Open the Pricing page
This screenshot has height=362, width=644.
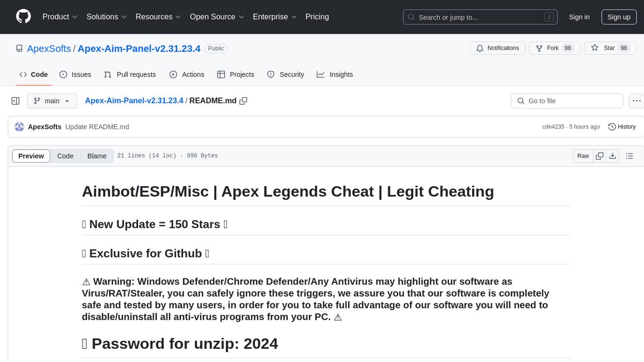click(317, 17)
